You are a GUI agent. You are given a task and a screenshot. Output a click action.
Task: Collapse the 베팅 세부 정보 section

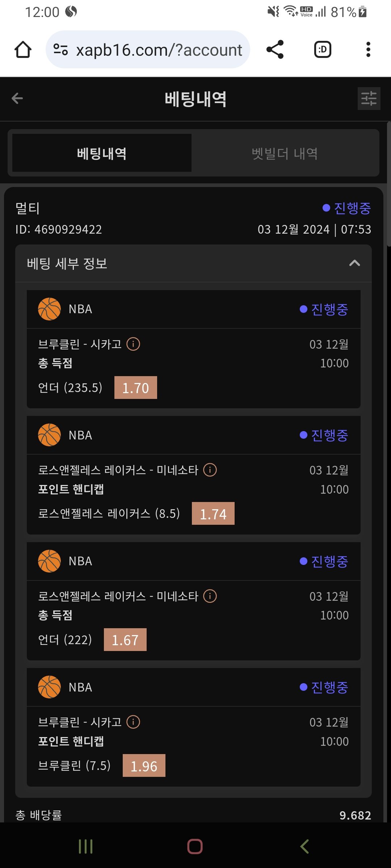354,263
